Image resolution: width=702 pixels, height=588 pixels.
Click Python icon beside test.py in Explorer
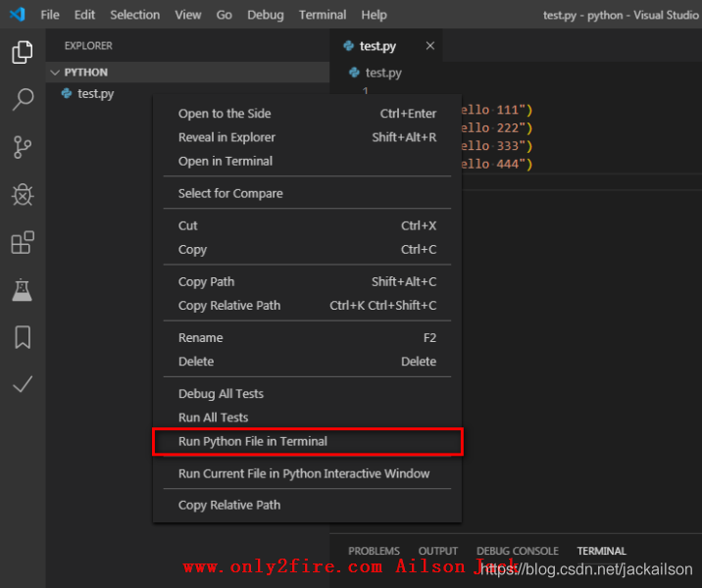coord(67,93)
